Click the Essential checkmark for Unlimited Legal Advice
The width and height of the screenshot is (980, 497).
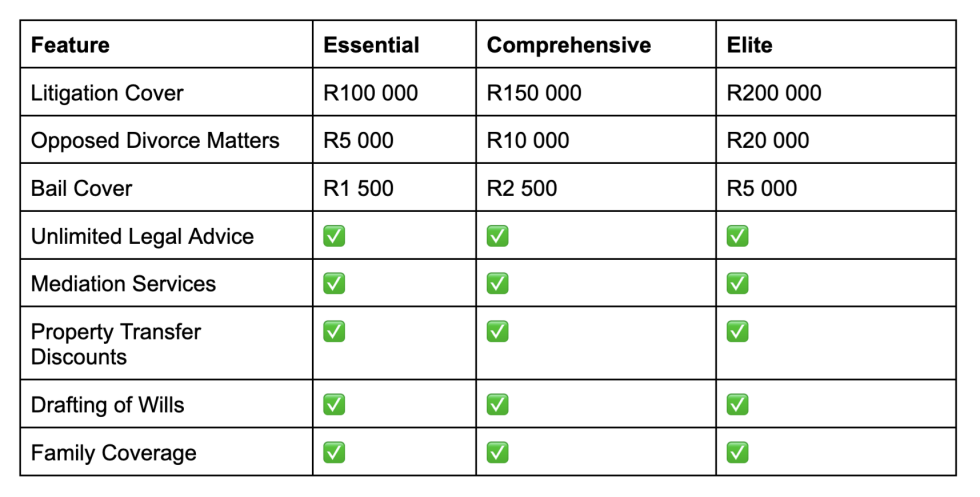334,236
